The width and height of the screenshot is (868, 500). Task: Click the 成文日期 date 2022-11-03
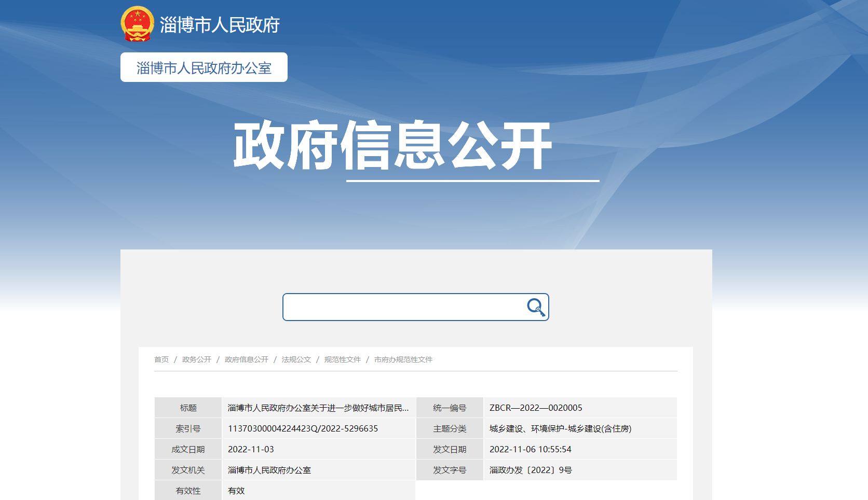(253, 449)
